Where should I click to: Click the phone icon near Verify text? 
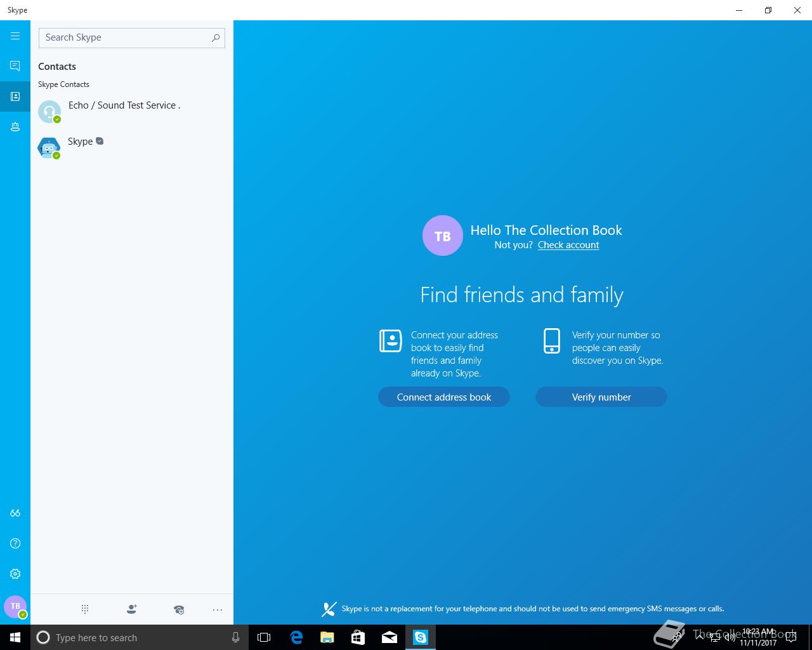coord(552,341)
